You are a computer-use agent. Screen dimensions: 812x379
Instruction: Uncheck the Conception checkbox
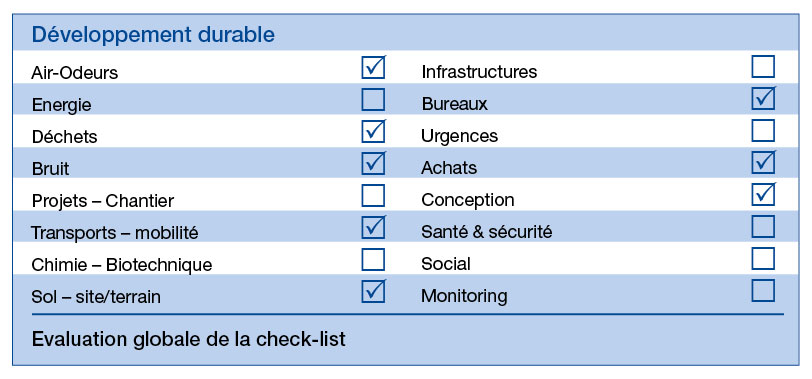tap(763, 195)
